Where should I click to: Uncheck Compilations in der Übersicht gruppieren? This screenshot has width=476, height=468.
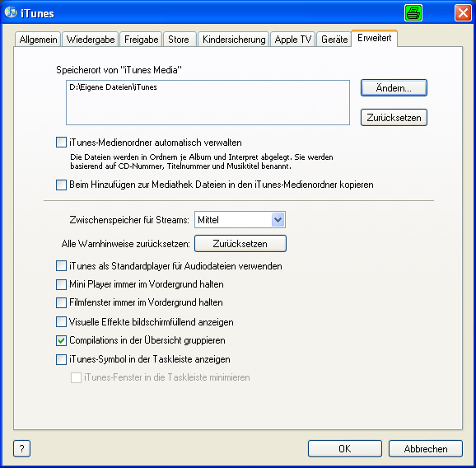[61, 340]
